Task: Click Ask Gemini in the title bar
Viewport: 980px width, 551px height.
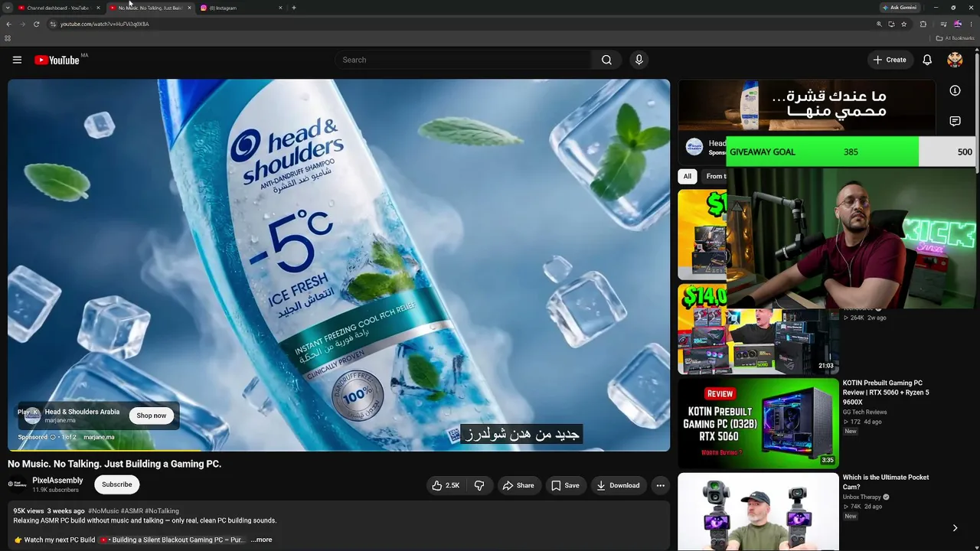Action: [900, 8]
